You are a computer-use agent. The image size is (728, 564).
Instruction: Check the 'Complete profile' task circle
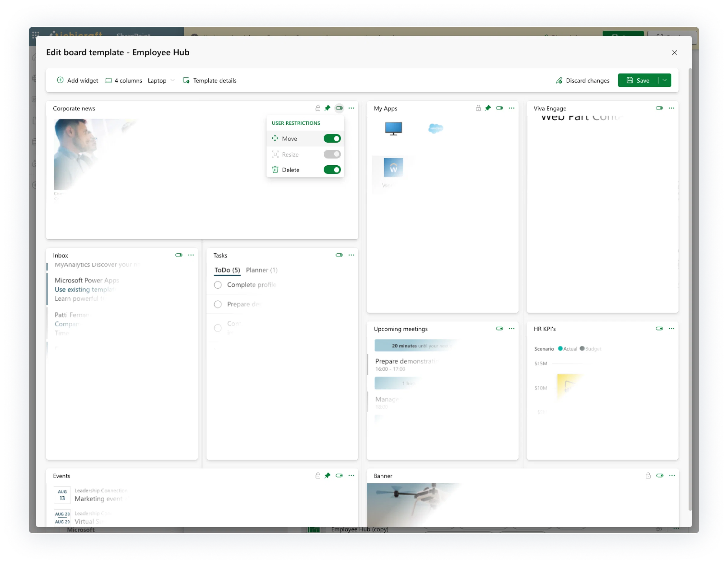click(218, 285)
